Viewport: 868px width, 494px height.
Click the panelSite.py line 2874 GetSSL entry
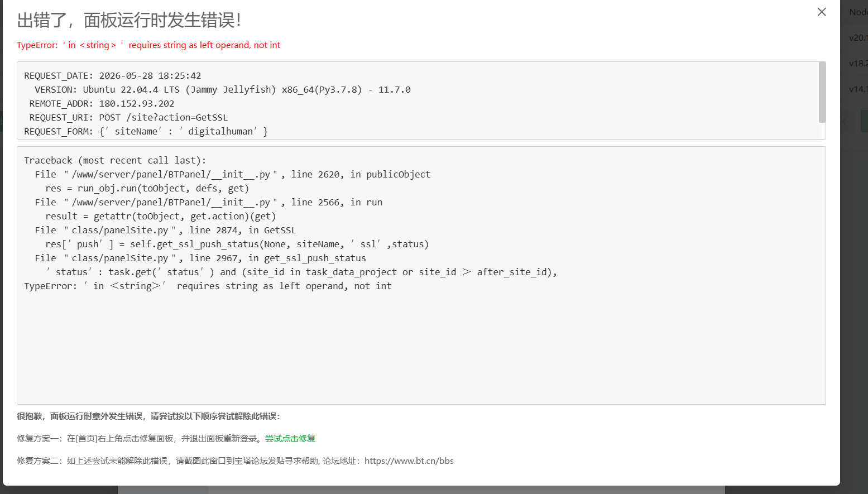(x=165, y=231)
